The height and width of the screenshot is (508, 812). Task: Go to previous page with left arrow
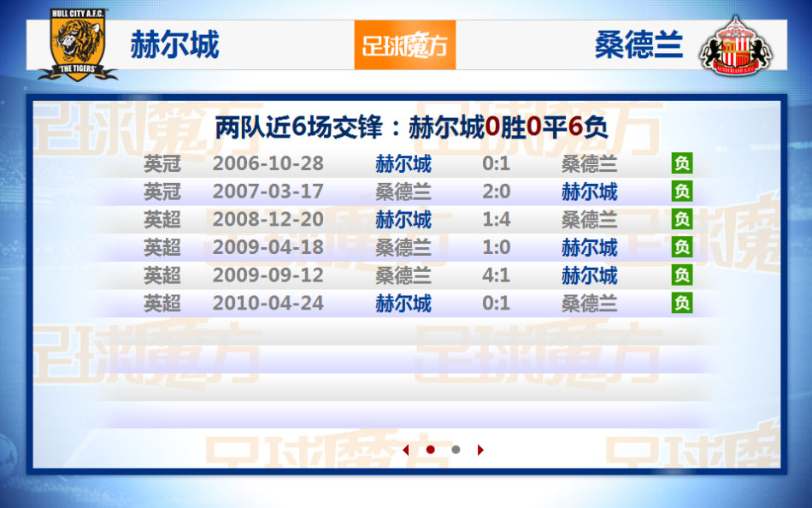[x=406, y=450]
